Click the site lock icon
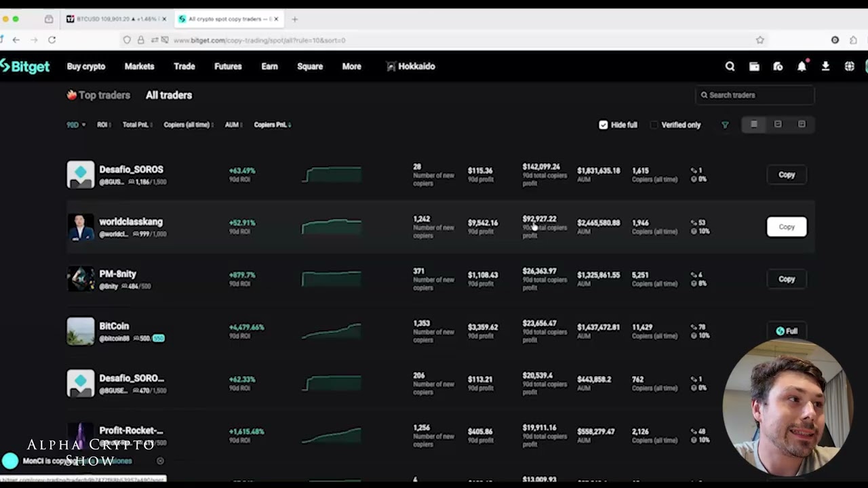Screen dimensions: 868x488 point(140,40)
